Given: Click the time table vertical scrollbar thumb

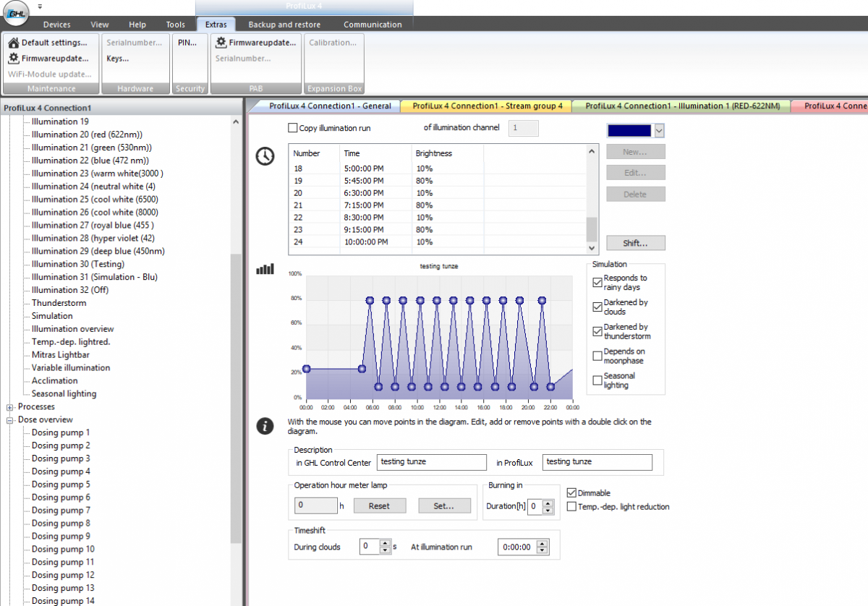Looking at the screenshot, I should click(592, 230).
